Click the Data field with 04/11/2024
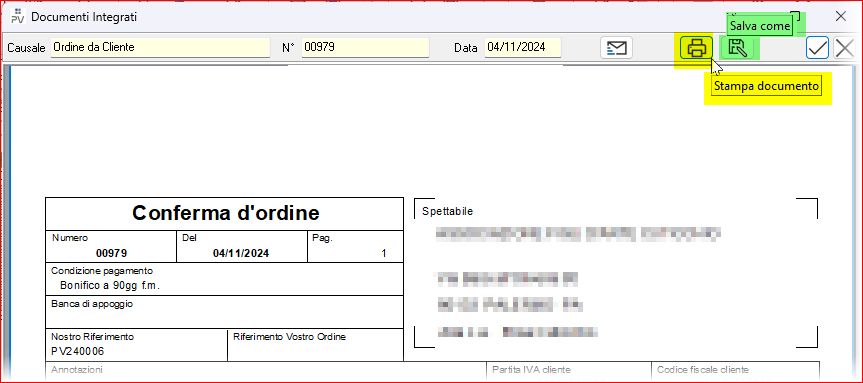The image size is (863, 383). point(522,47)
